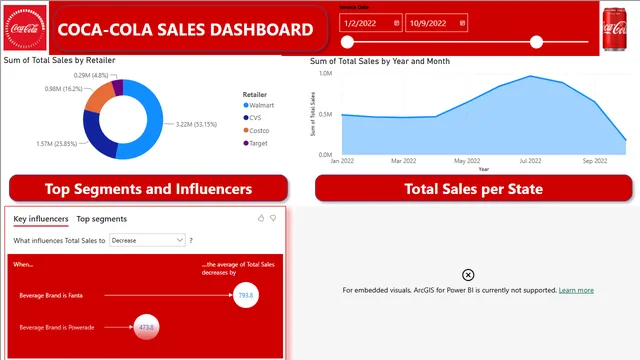Click the left date slider handle
Viewport: 640px width, 360px height.
[x=347, y=42]
